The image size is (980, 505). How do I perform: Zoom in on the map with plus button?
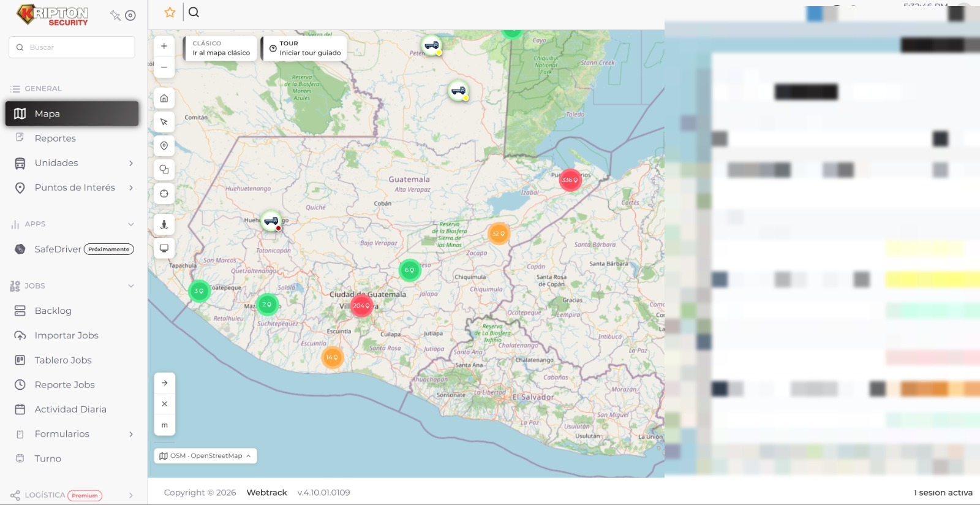point(164,46)
